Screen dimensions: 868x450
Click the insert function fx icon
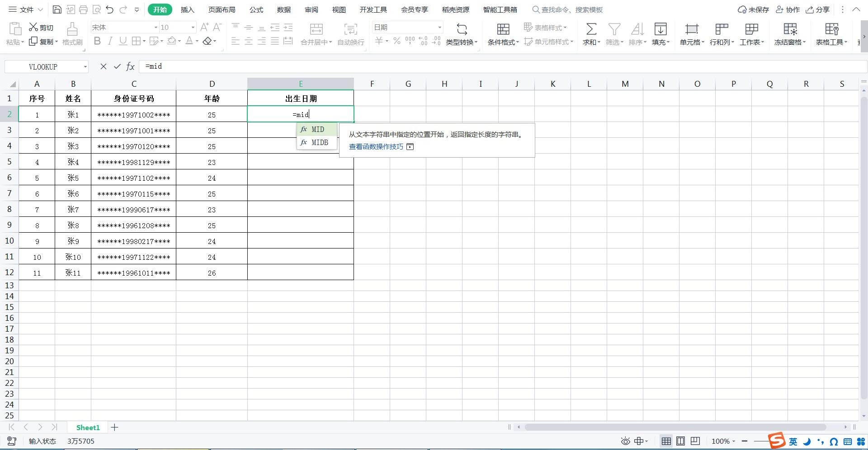130,67
